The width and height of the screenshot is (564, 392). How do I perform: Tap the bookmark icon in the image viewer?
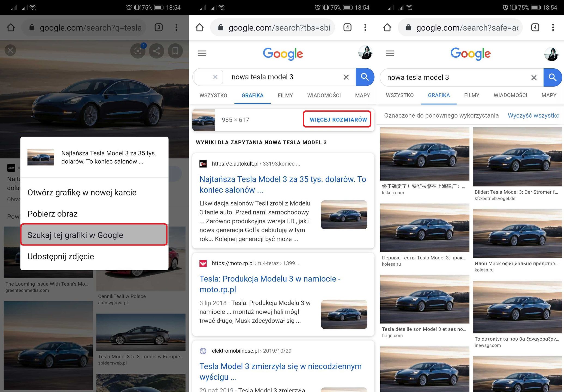[175, 51]
